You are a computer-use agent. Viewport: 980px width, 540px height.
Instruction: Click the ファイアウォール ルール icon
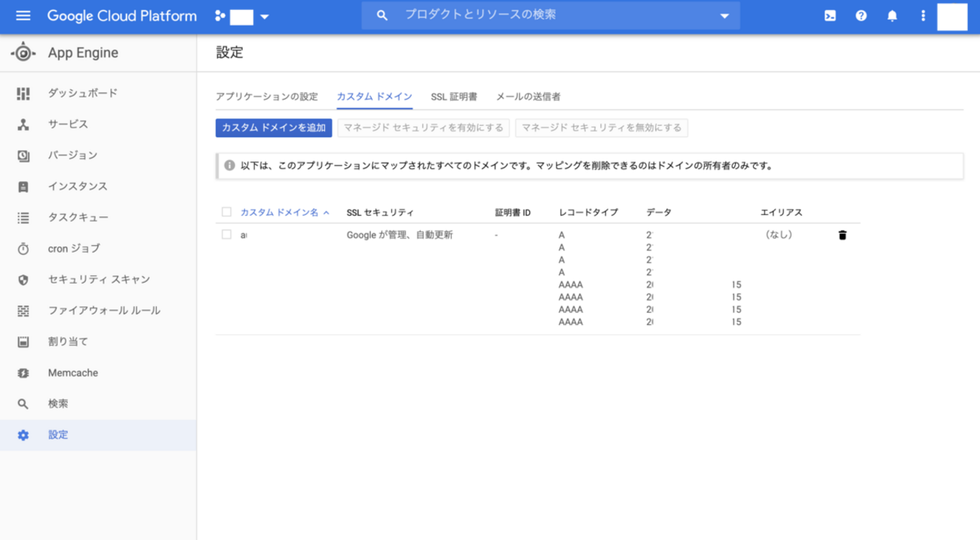tap(23, 311)
